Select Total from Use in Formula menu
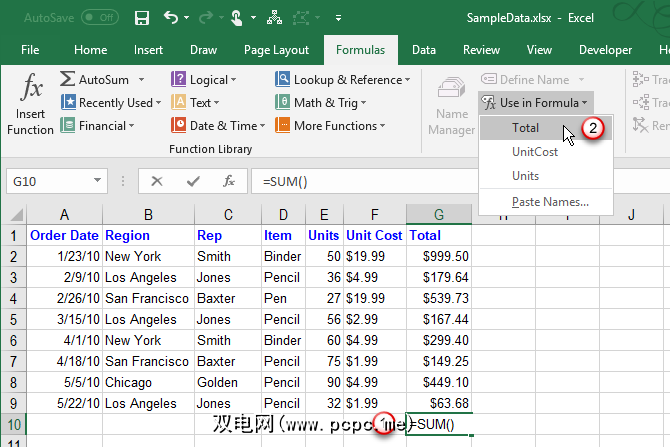Screen dimensions: 670x447 coord(525,128)
